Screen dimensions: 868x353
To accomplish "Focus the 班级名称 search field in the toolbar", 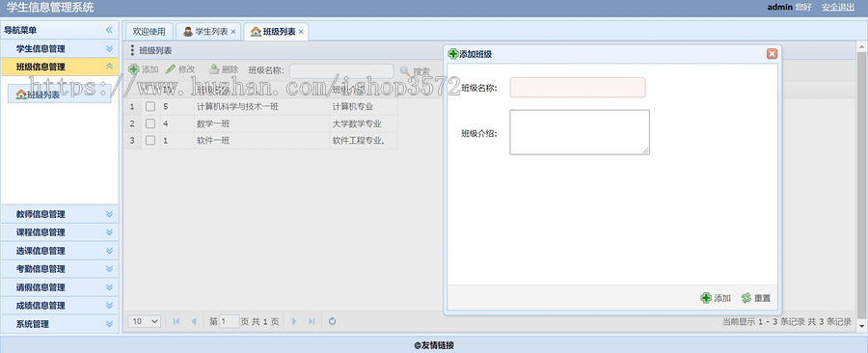I will (341, 70).
